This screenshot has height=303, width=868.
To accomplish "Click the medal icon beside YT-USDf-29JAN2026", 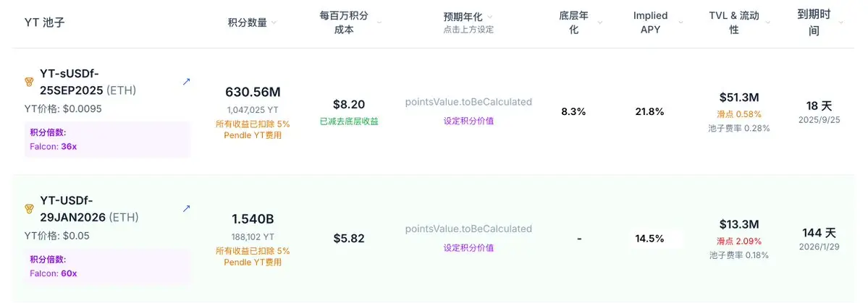I will (30, 209).
